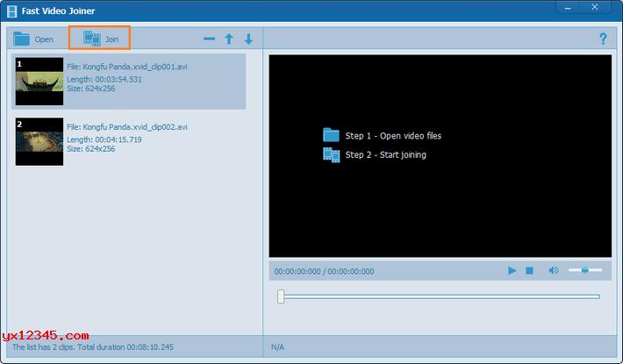
Task: Click the thumbnail of clip 1
Action: (x=39, y=82)
